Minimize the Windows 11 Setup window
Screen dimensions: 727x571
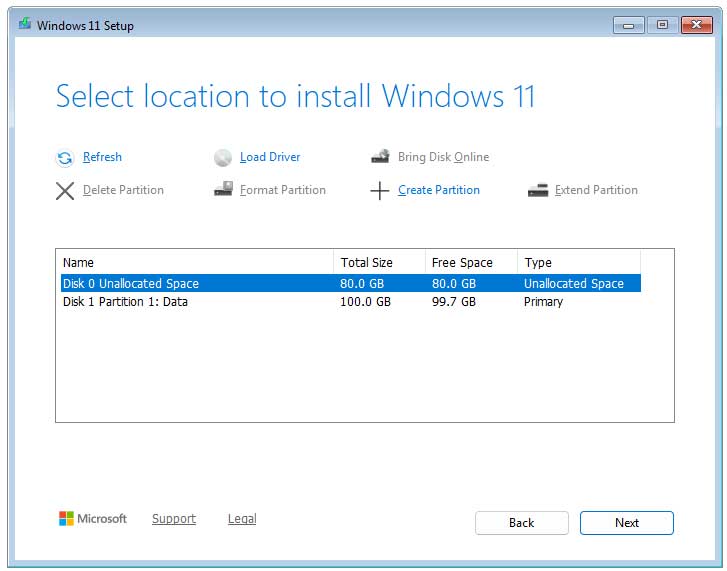coord(628,25)
